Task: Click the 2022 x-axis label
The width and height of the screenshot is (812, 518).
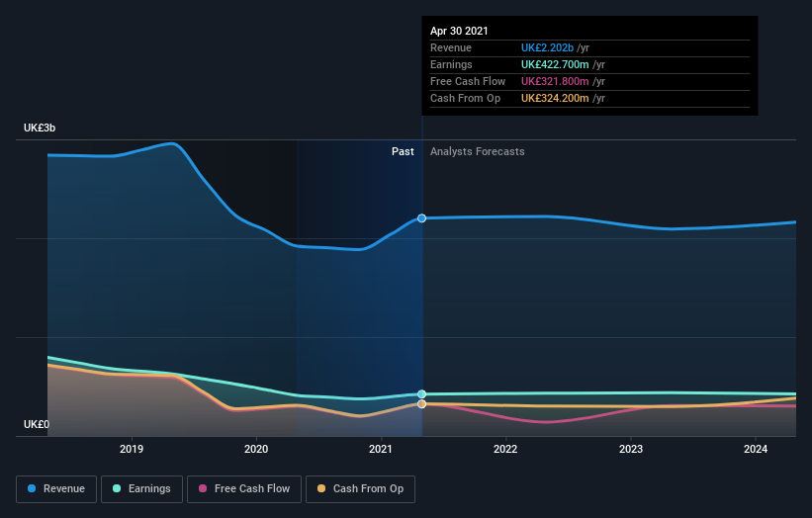Action: click(x=505, y=449)
